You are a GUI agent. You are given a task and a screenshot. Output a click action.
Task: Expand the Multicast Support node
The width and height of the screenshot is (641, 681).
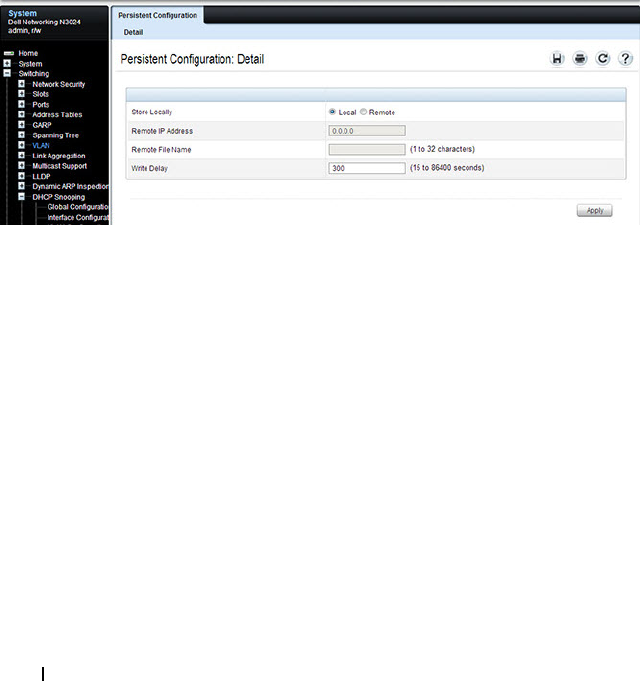21,165
